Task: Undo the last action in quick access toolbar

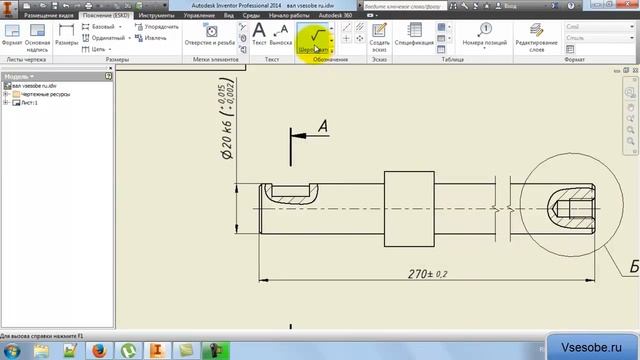Action: pos(66,6)
